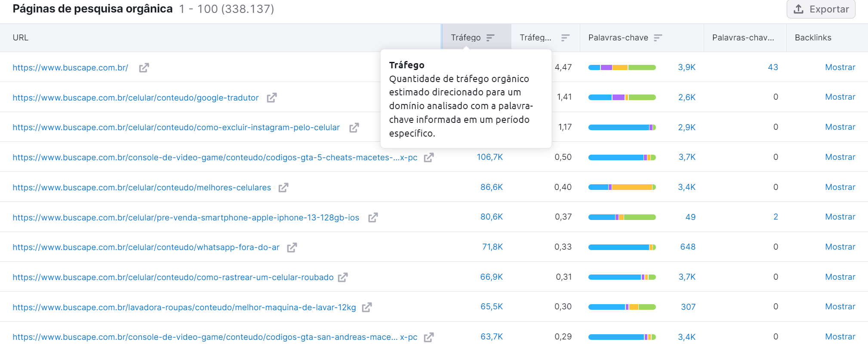Open the codigos-gta-san-andreas URL link
This screenshot has width=868, height=351.
click(x=215, y=337)
